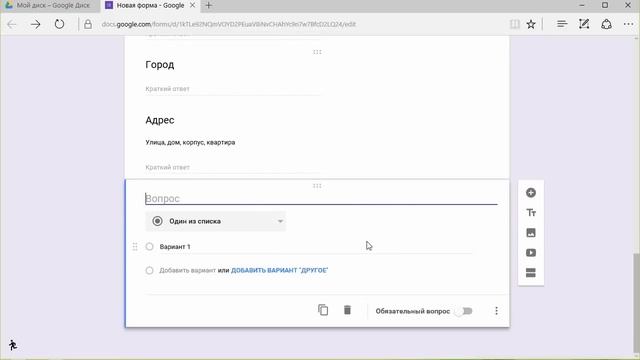
Task: Open the browser Hub panel
Action: pyautogui.click(x=562, y=24)
